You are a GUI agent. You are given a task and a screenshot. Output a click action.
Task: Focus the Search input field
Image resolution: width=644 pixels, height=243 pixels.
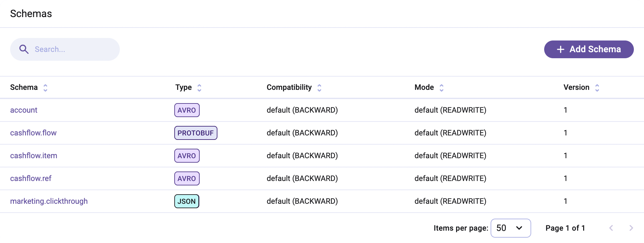[73, 49]
